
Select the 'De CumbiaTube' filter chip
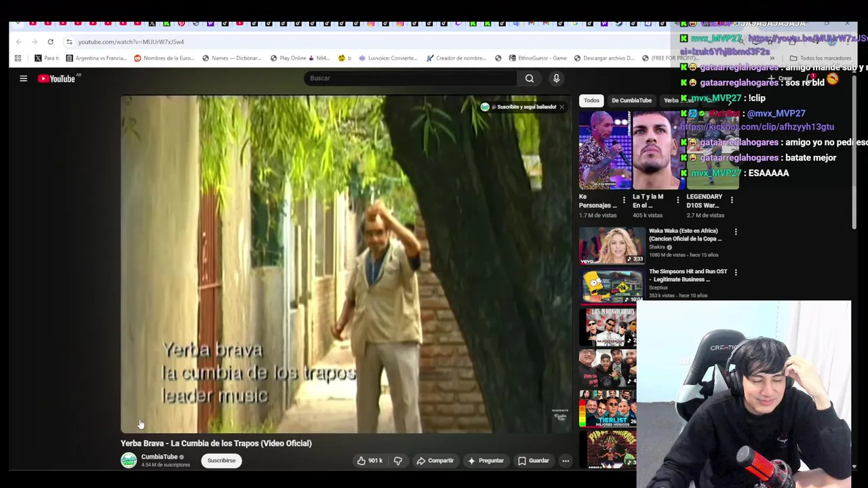click(631, 101)
